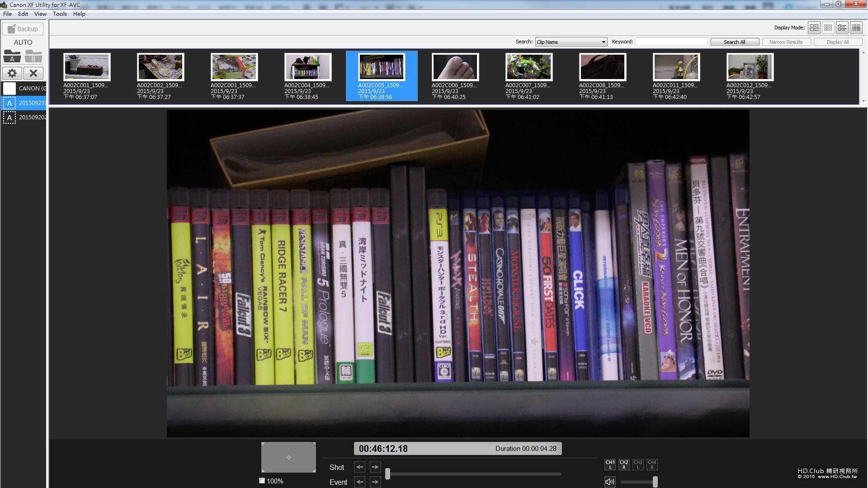Switch to thumbnail with details display mode
868x488 pixels.
842,28
